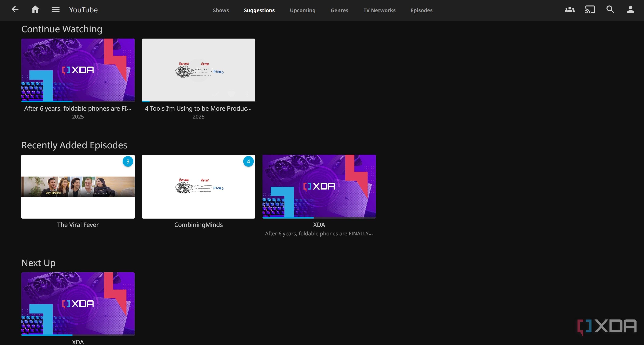
Task: Click '2025' under the 4 Tools title
Action: (198, 117)
